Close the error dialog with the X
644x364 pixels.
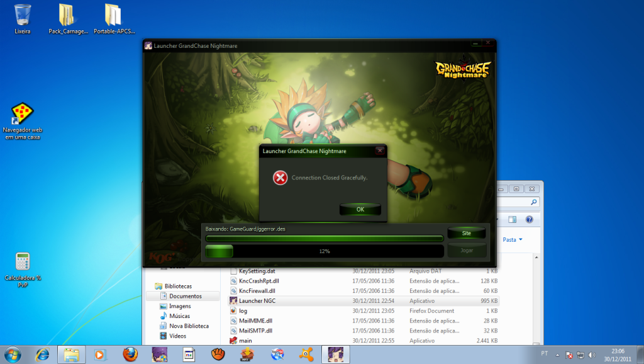[x=379, y=151]
